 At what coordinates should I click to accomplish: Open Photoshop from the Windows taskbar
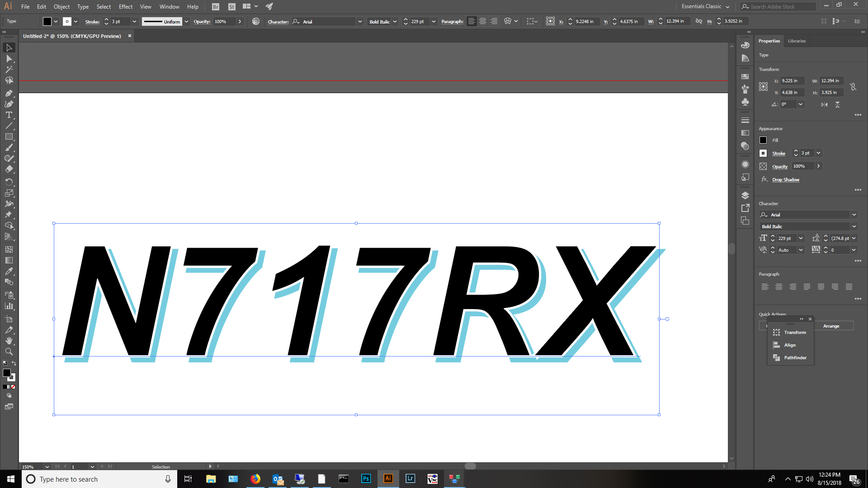pos(366,479)
